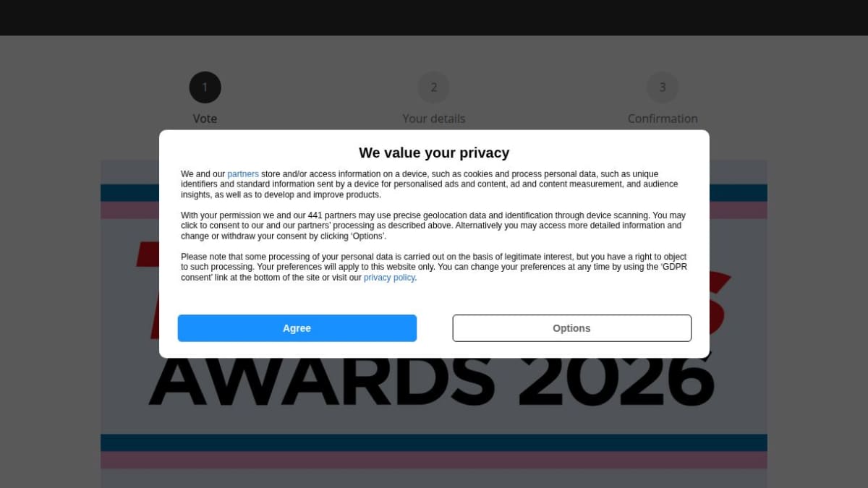This screenshot has height=488, width=868.
Task: Select step 3 circle icon
Action: tap(663, 87)
